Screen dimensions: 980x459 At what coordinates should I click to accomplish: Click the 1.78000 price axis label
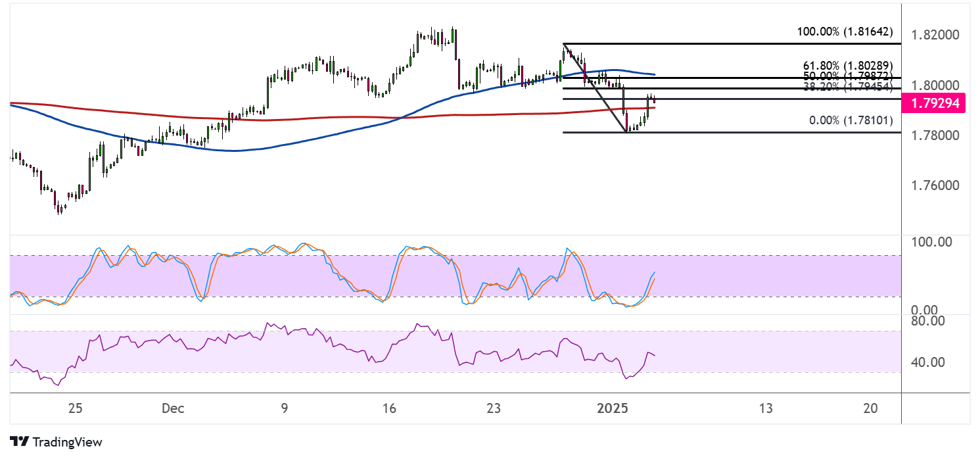[x=935, y=135]
